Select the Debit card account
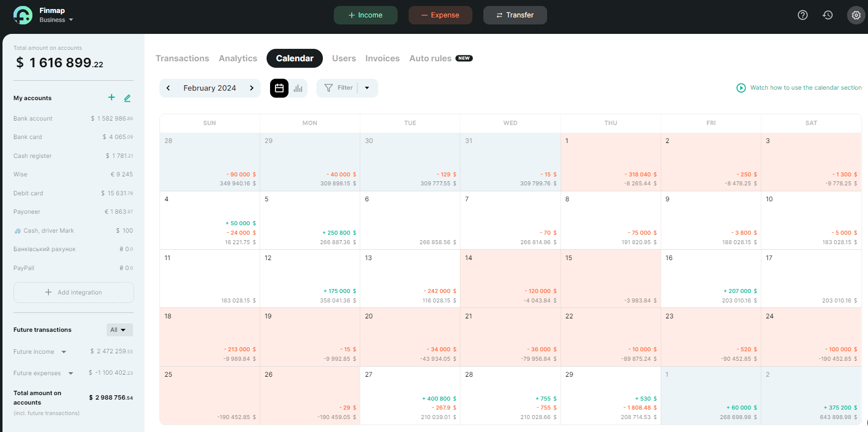868x432 pixels. tap(73, 193)
